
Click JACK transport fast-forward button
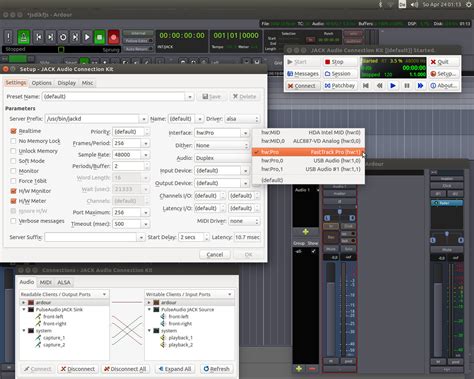[420, 86]
